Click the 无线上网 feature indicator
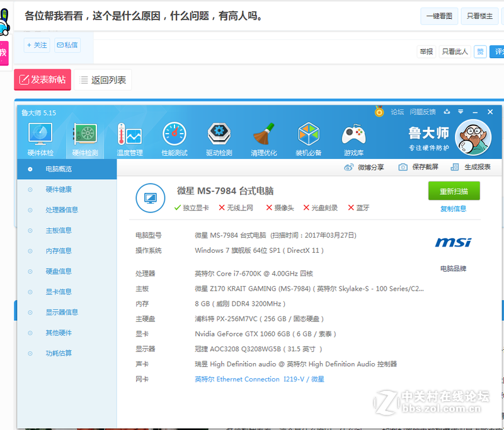 [x=236, y=208]
